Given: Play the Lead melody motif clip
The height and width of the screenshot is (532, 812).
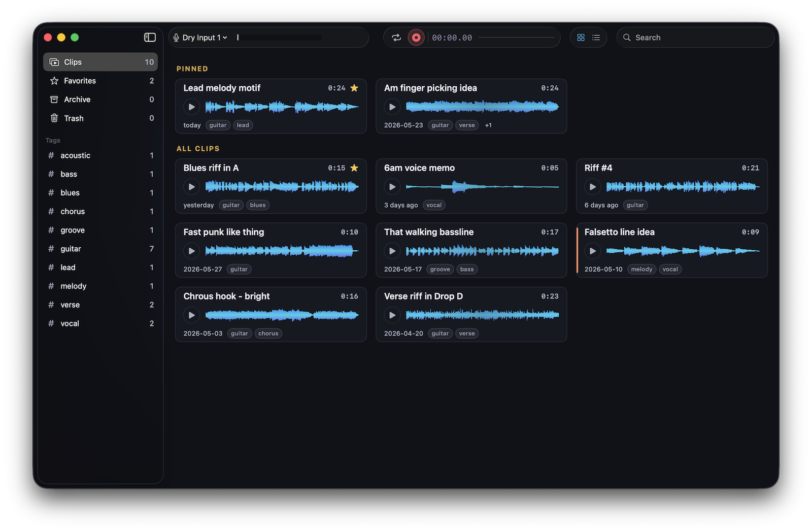Looking at the screenshot, I should 191,107.
